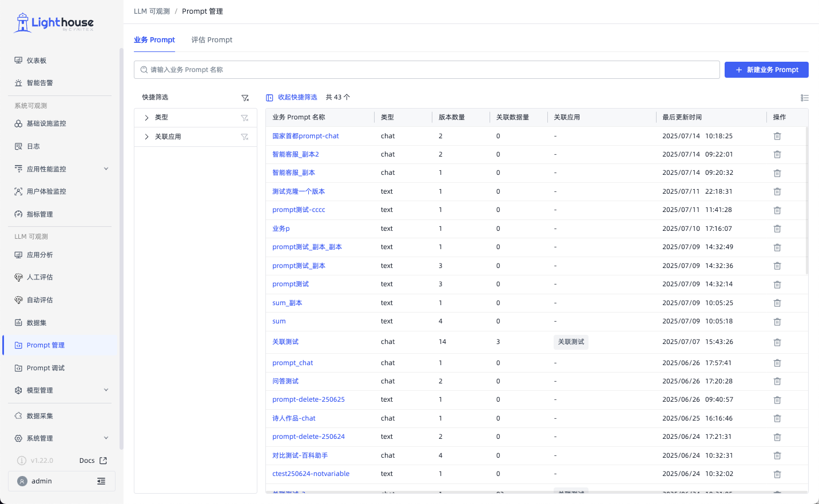Viewport: 819px width, 504px height.
Task: Switch to the 业务 Prompt tab
Action: (x=154, y=40)
